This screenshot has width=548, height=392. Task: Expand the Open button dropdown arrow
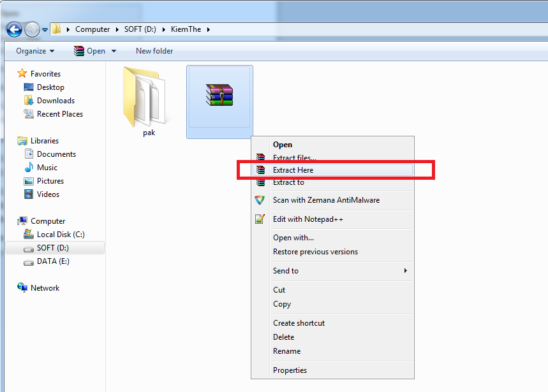[x=114, y=51]
